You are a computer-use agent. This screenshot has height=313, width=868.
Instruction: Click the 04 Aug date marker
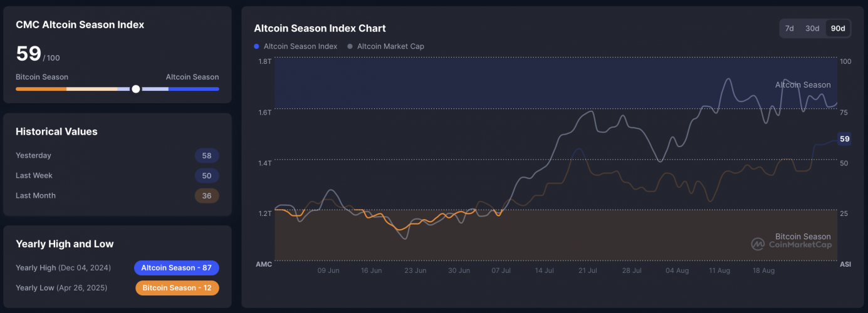click(677, 271)
